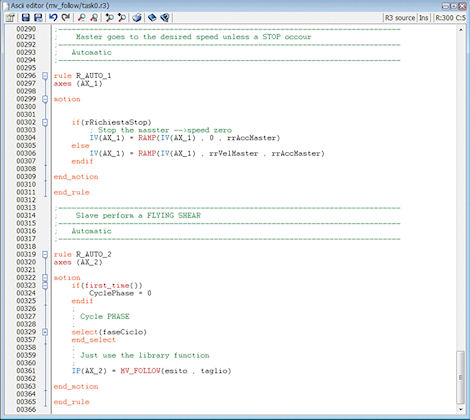Place cursor on RAMP line ending with '0 , rrAccMaster)'
This screenshot has height=420, width=470.
click(185, 138)
